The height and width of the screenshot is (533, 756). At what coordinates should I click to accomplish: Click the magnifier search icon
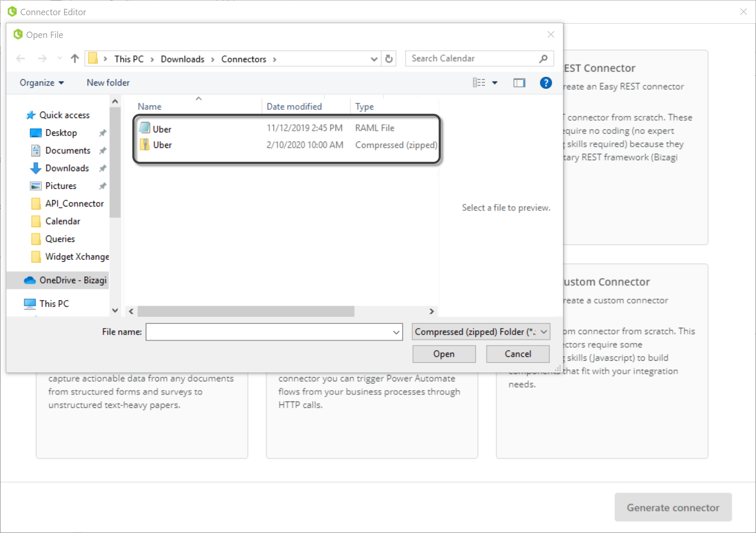543,59
